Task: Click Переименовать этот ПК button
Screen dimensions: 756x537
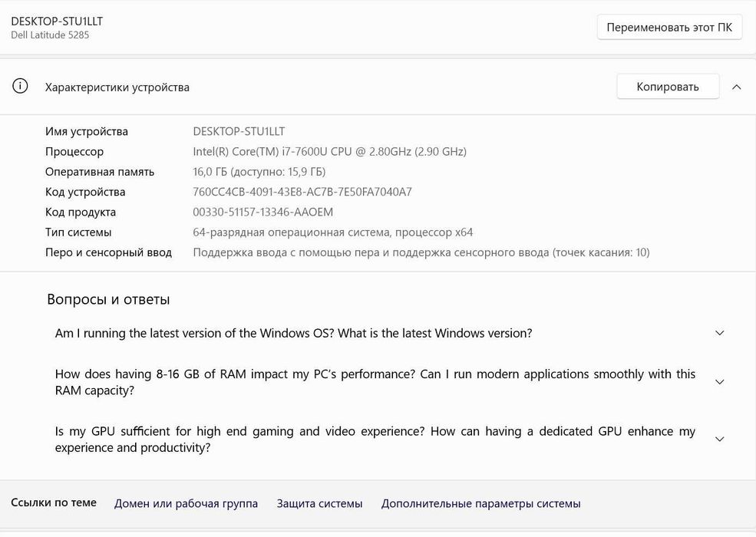Action: [669, 28]
